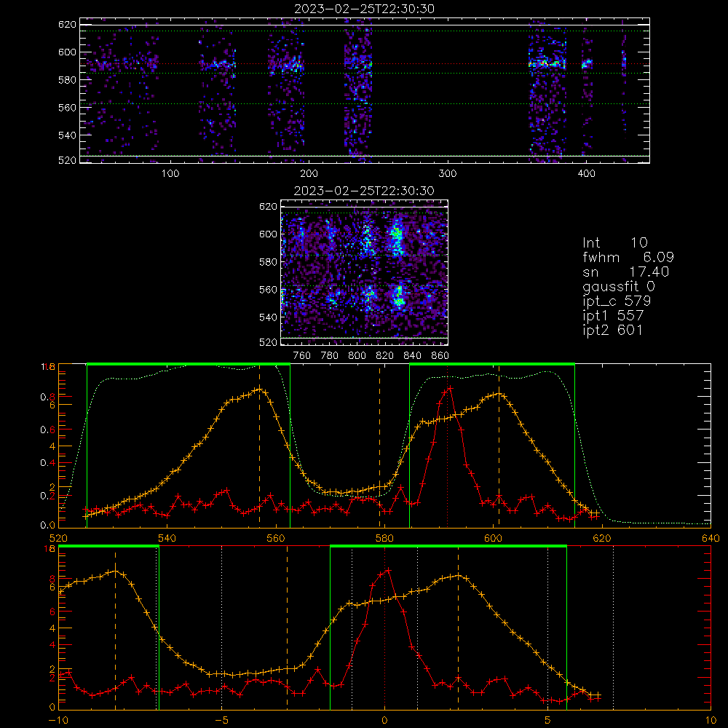The width and height of the screenshot is (728, 728).
Task: Click x-axis label 0 under the bottom plot
Action: tap(384, 721)
